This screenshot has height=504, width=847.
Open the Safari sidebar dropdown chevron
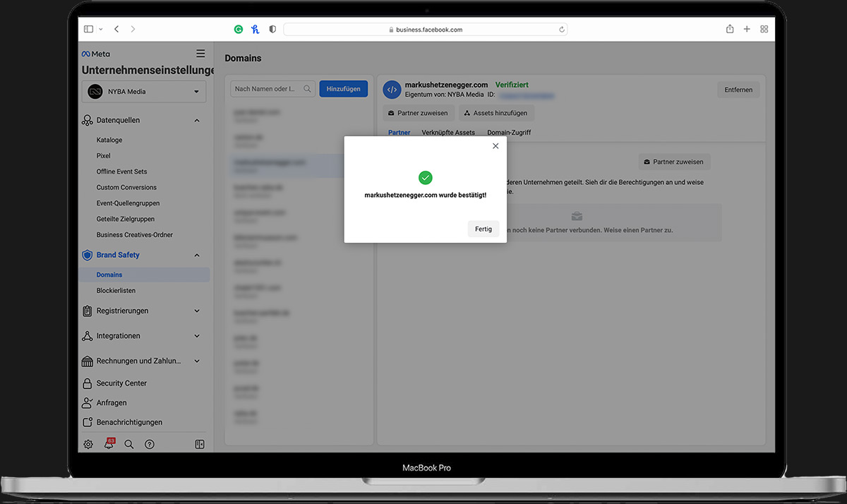coord(101,30)
